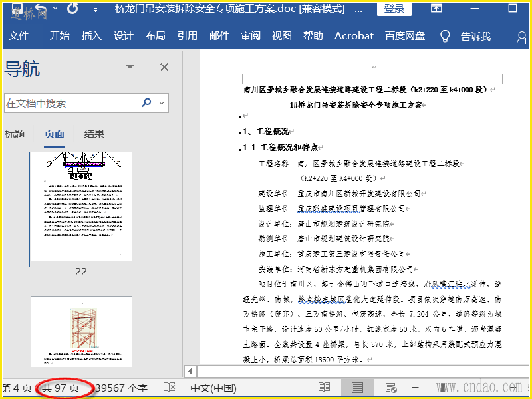
Task: Click the lightbulb Tell Me icon
Action: (445, 36)
